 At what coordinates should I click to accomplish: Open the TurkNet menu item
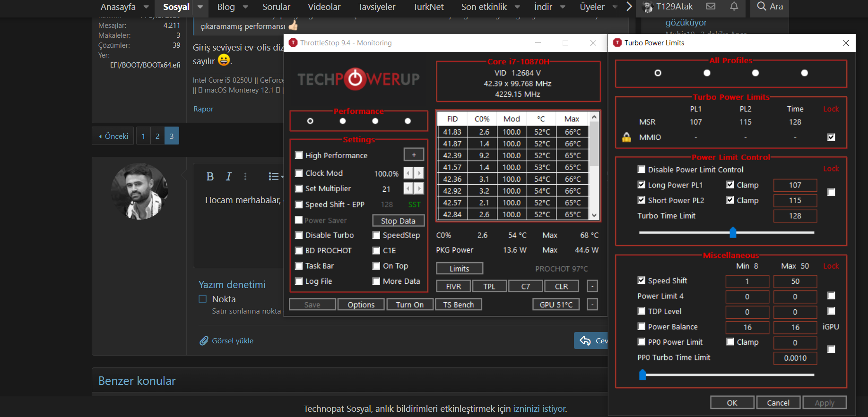[428, 7]
